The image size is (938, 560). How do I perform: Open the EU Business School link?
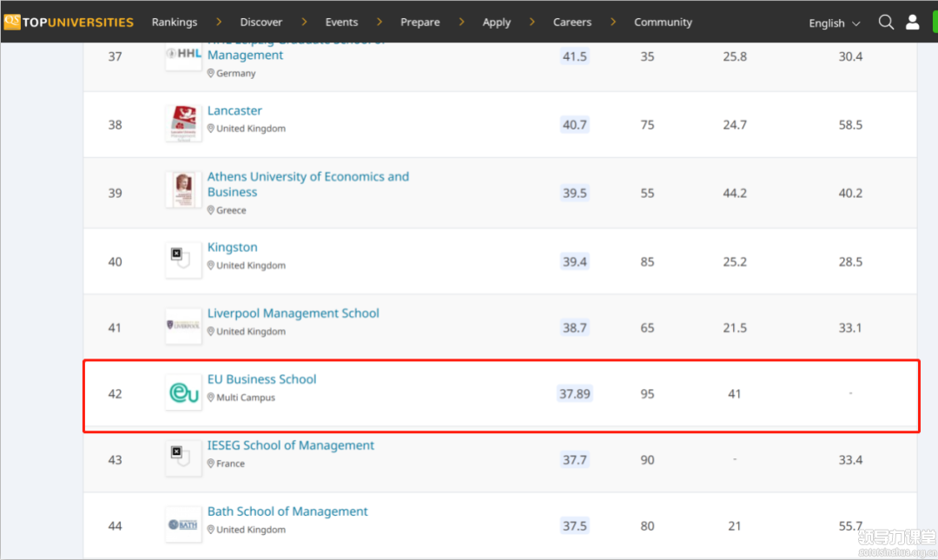pyautogui.click(x=261, y=379)
